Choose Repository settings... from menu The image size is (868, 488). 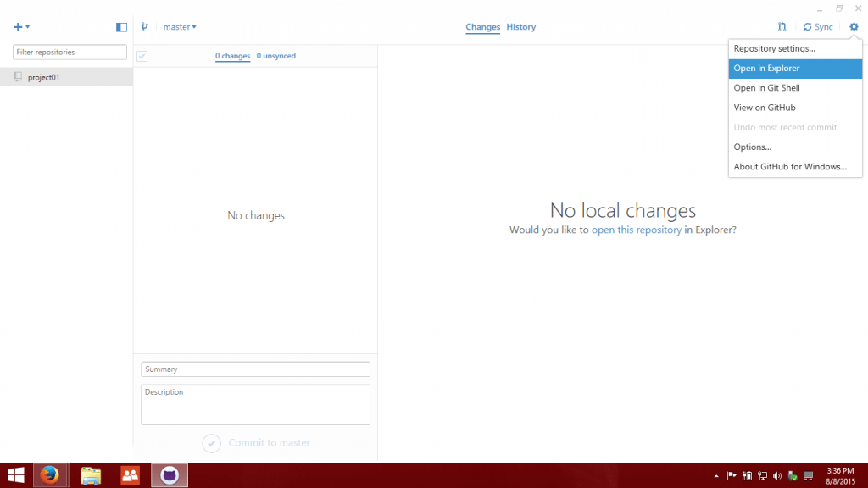(x=795, y=48)
